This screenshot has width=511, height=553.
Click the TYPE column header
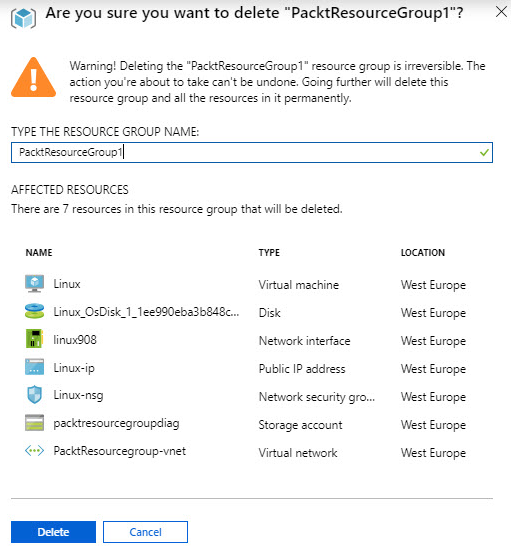click(x=269, y=253)
